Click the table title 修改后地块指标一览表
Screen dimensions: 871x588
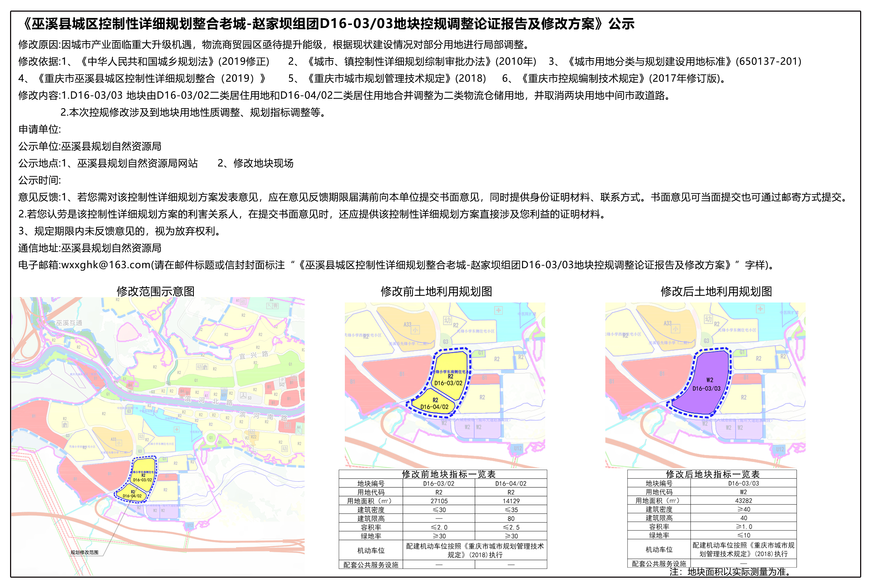(x=712, y=474)
